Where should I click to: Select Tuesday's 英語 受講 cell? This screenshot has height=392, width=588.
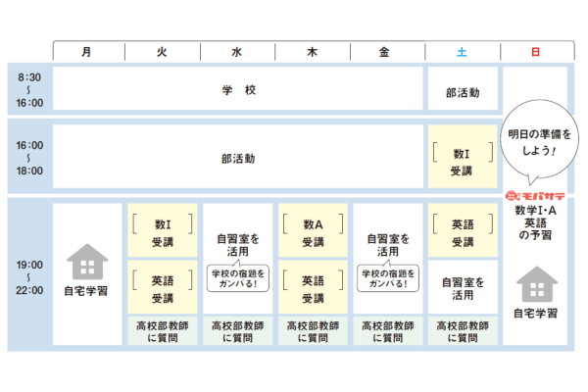tap(163, 287)
